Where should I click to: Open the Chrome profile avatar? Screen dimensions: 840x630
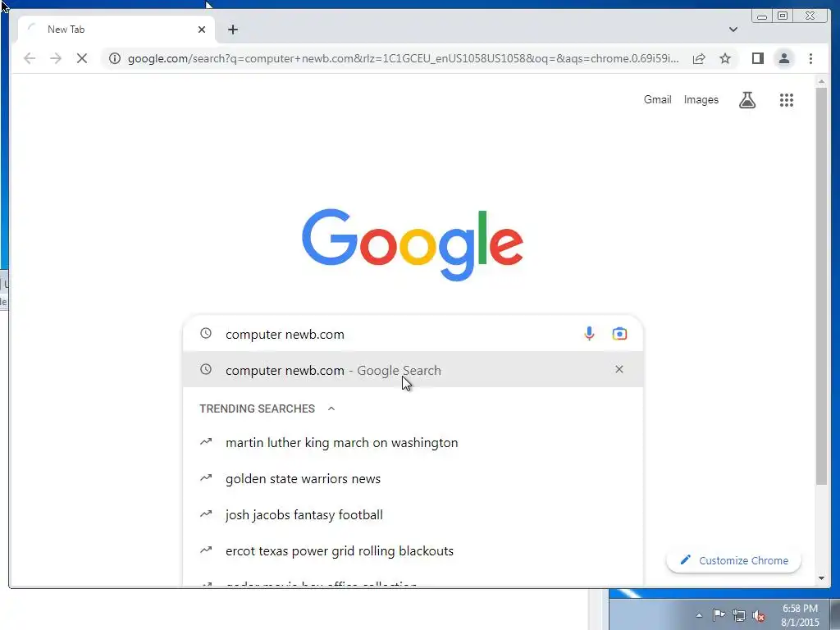[783, 58]
